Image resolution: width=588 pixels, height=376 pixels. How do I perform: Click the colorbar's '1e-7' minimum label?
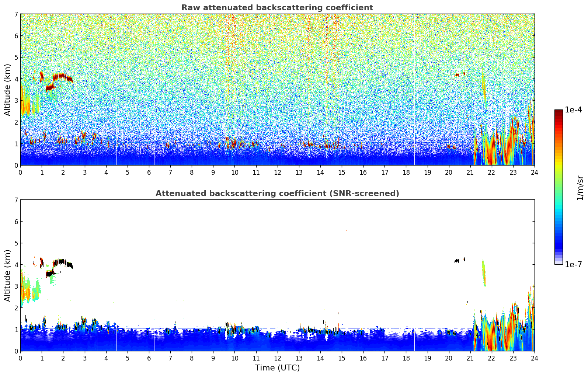click(x=573, y=264)
